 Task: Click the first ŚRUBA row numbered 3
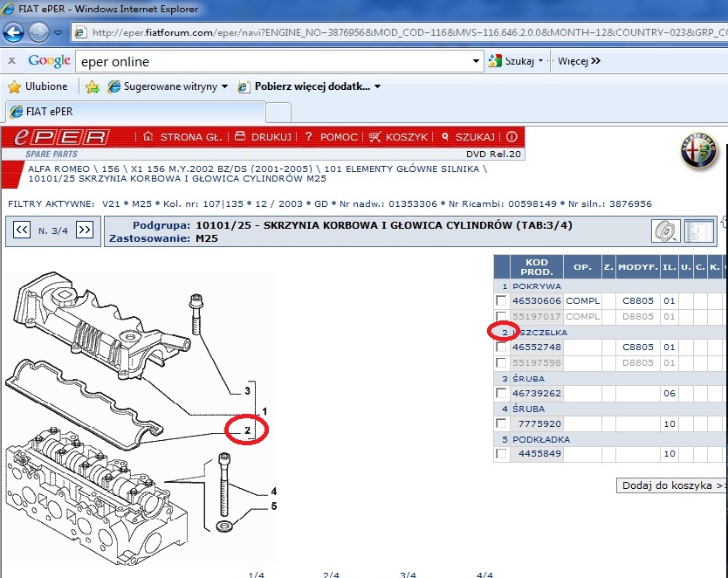[x=610, y=379]
